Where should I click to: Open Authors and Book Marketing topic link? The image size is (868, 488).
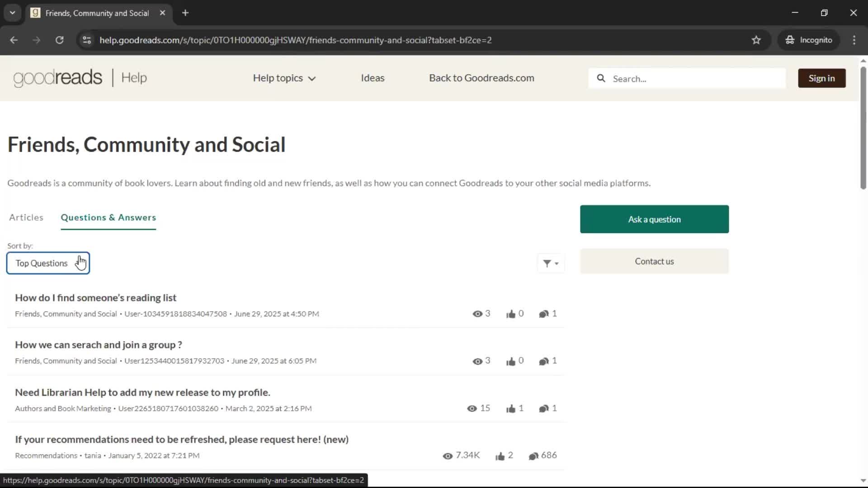[63, 408]
